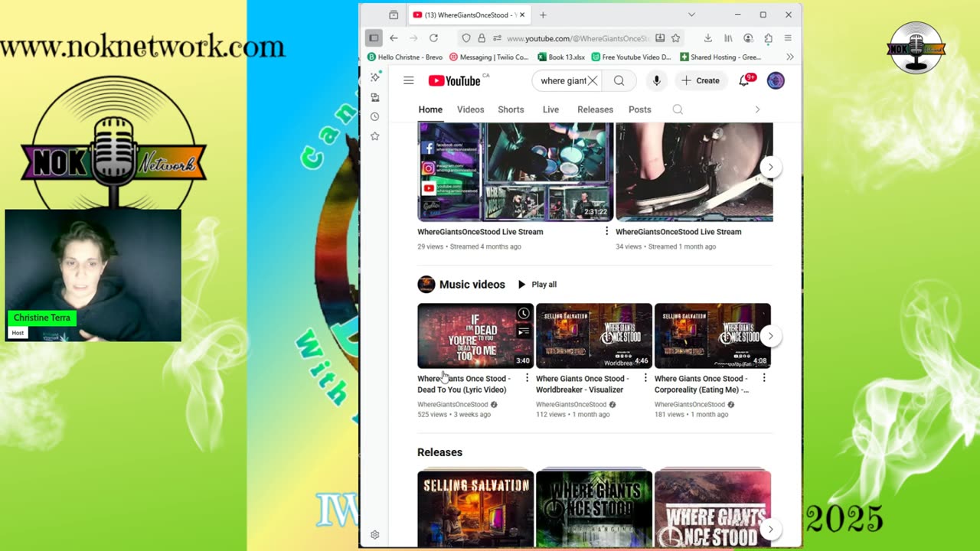The height and width of the screenshot is (551, 980).
Task: Toggle the Firefox sidebar button
Action: pos(373,37)
